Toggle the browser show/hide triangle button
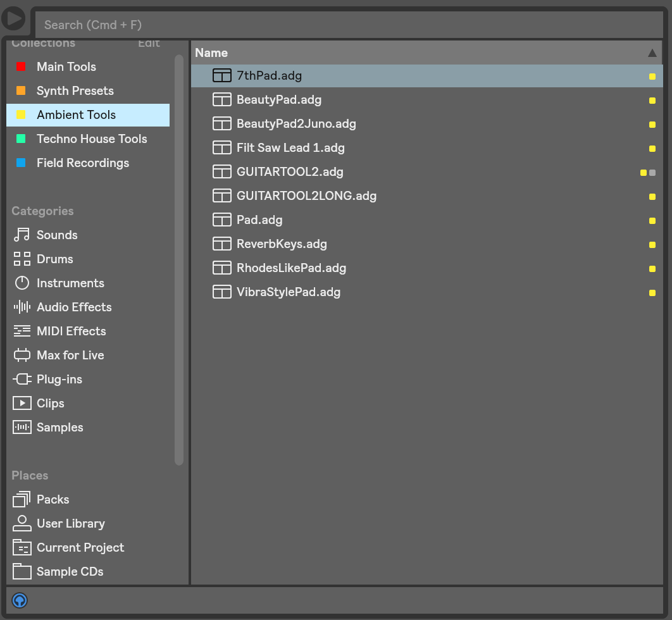Viewport: 672px width, 620px height. click(x=13, y=18)
